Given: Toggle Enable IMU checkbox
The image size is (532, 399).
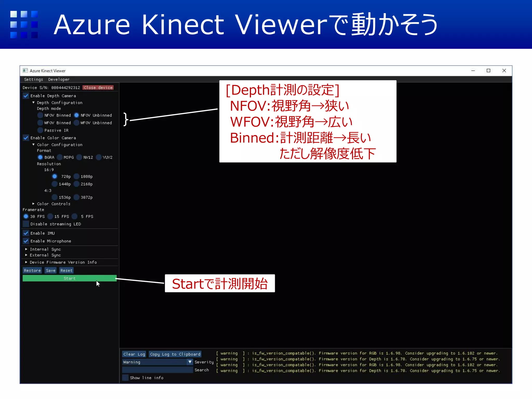Looking at the screenshot, I should coord(26,233).
